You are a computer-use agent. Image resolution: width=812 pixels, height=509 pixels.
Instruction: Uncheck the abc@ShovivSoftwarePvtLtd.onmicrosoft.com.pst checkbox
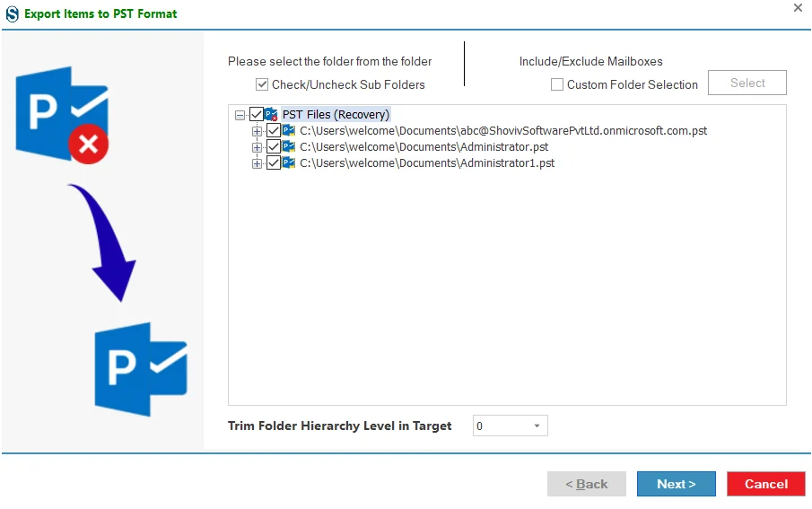coord(274,131)
